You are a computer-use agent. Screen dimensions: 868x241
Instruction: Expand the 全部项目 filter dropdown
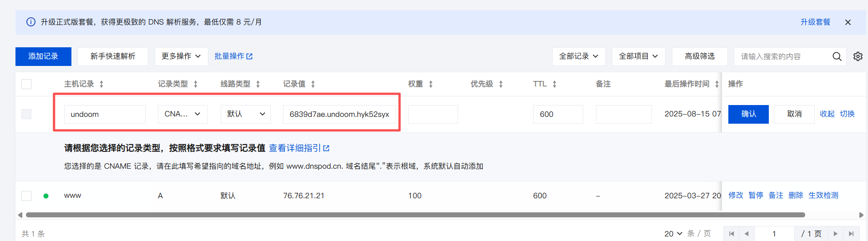tap(638, 56)
